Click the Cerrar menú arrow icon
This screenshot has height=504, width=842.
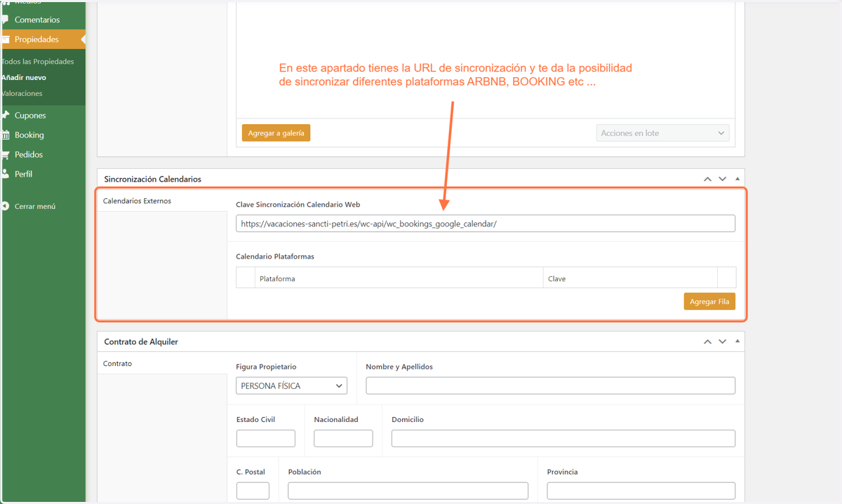(6, 207)
